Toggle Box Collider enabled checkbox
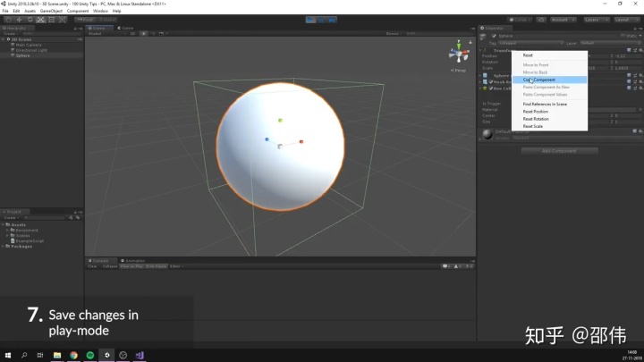 tap(491, 88)
